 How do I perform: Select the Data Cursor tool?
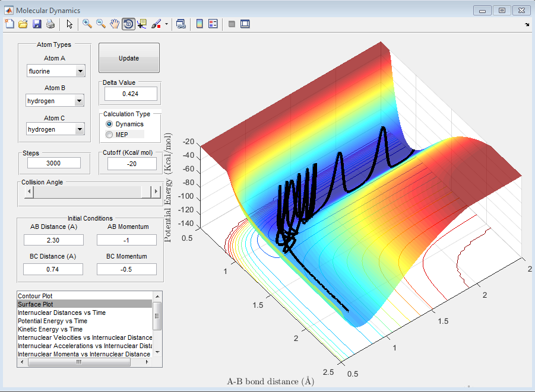click(x=142, y=24)
